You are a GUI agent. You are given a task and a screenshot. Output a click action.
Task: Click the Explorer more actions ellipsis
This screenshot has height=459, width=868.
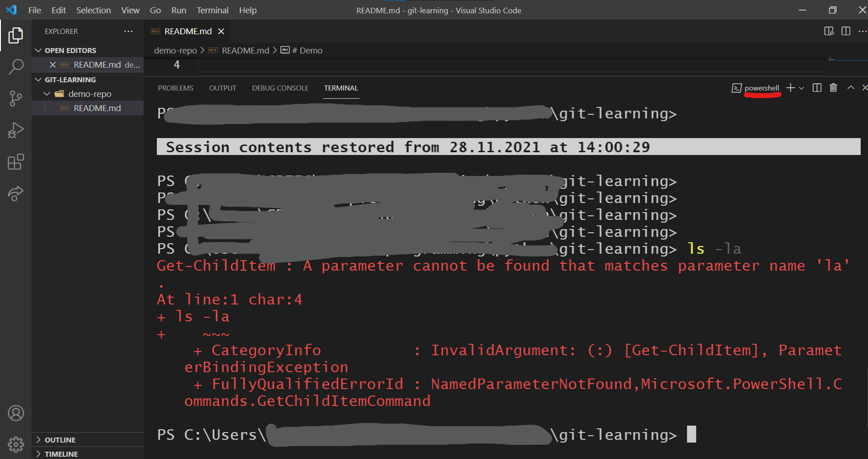[x=129, y=31]
